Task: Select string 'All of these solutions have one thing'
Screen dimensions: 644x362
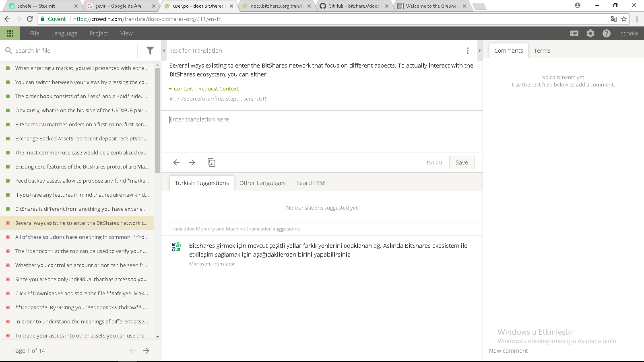Action: [77, 237]
